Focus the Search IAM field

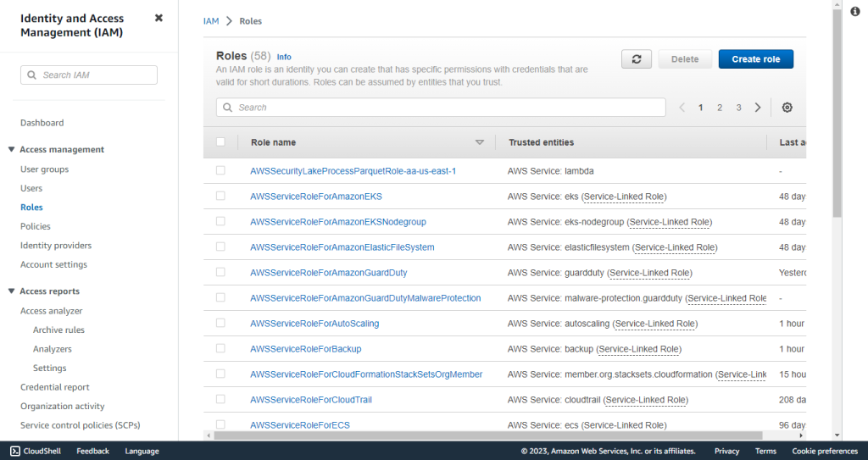[x=88, y=75]
